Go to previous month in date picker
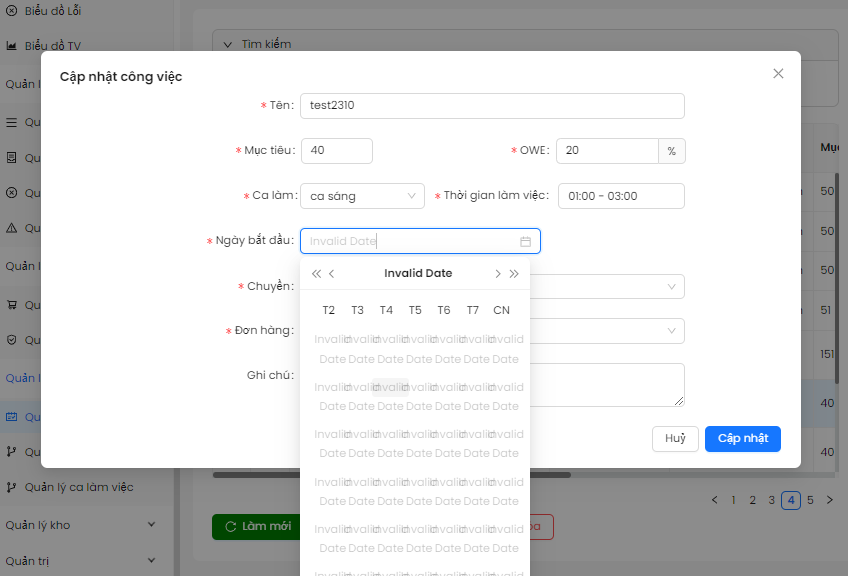The height and width of the screenshot is (576, 848). (x=332, y=274)
